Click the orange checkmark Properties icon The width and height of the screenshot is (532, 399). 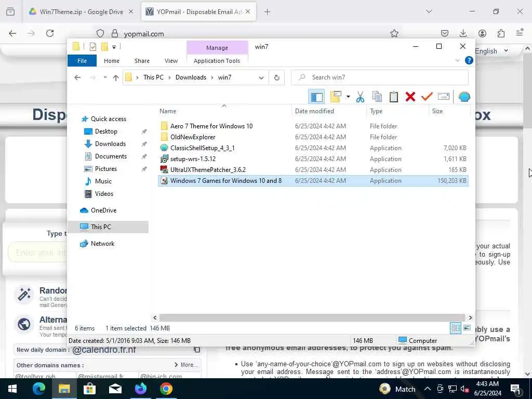coord(427,97)
